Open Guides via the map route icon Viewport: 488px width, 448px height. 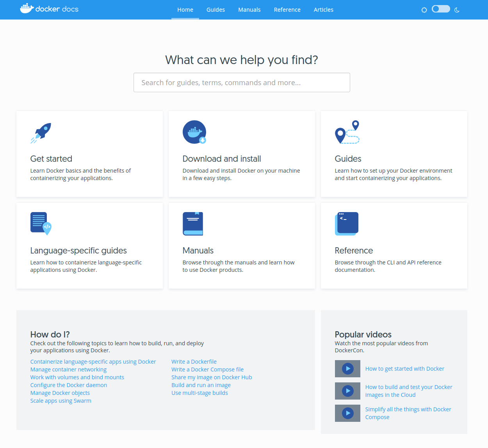point(347,132)
